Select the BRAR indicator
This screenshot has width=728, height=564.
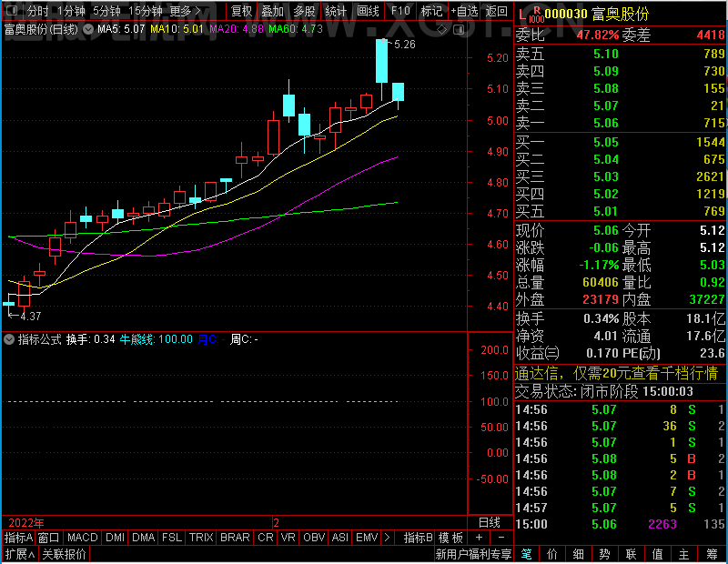pyautogui.click(x=235, y=538)
